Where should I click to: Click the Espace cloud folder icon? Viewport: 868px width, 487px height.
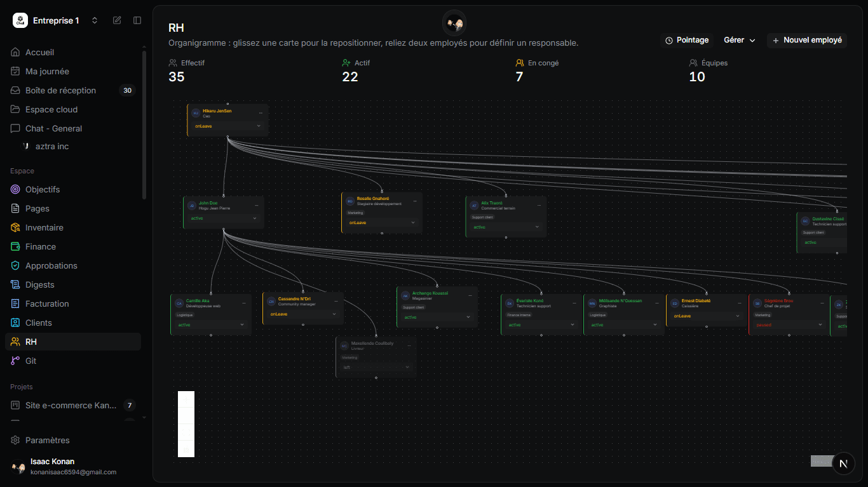click(x=15, y=109)
